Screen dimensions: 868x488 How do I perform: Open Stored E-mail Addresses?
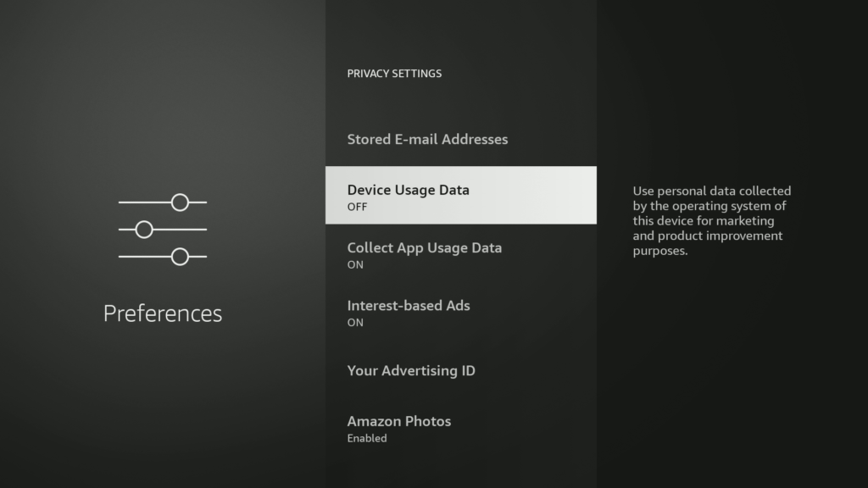click(x=427, y=139)
